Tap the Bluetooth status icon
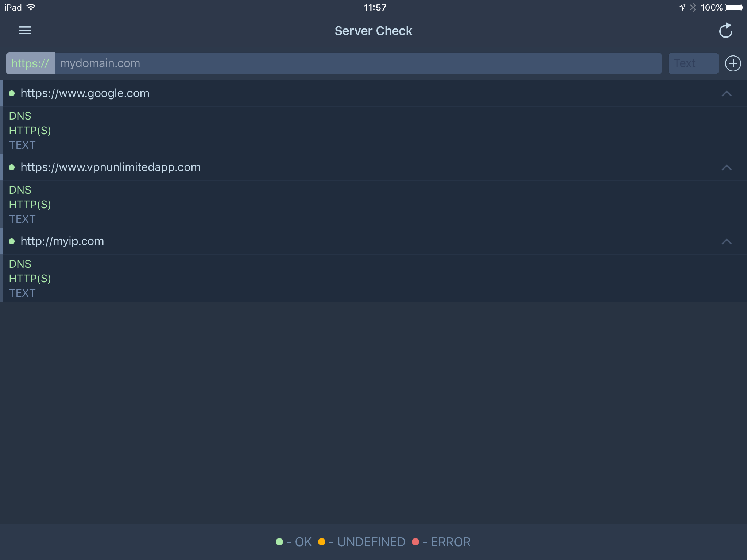 point(693,7)
